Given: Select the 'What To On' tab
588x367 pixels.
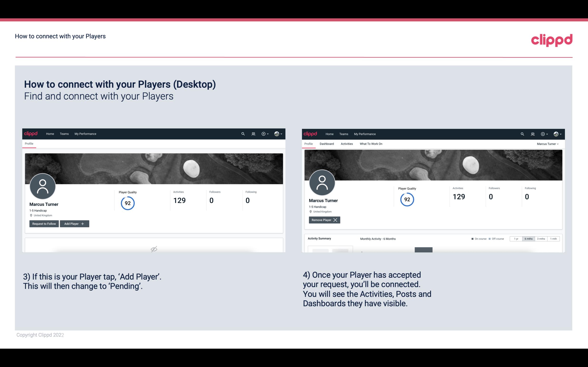Looking at the screenshot, I should 371,144.
